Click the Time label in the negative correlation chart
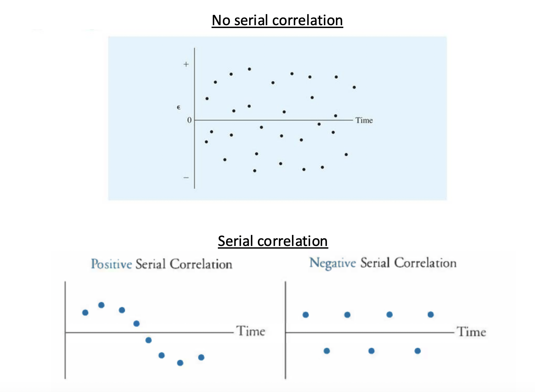 [x=471, y=332]
